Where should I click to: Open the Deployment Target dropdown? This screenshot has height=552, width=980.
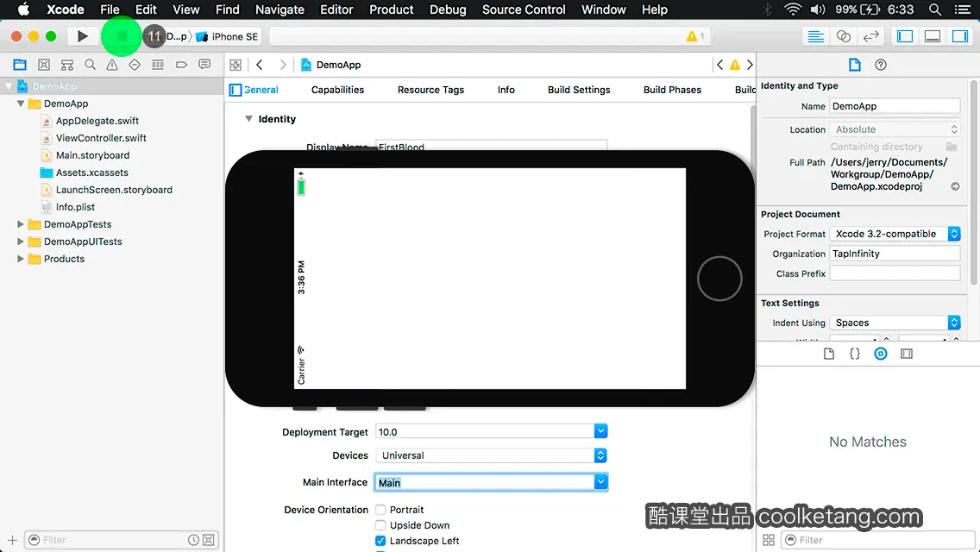(x=600, y=431)
